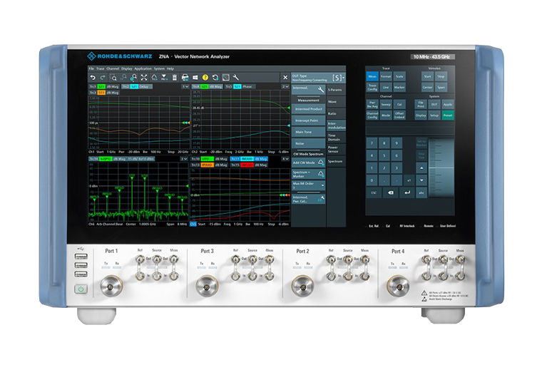
Task: Select the Intercept Point measurement
Action: [x=308, y=120]
